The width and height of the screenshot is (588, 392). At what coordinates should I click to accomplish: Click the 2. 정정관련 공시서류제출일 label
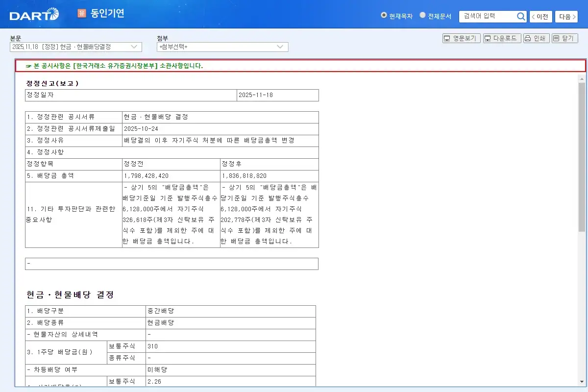[73, 129]
